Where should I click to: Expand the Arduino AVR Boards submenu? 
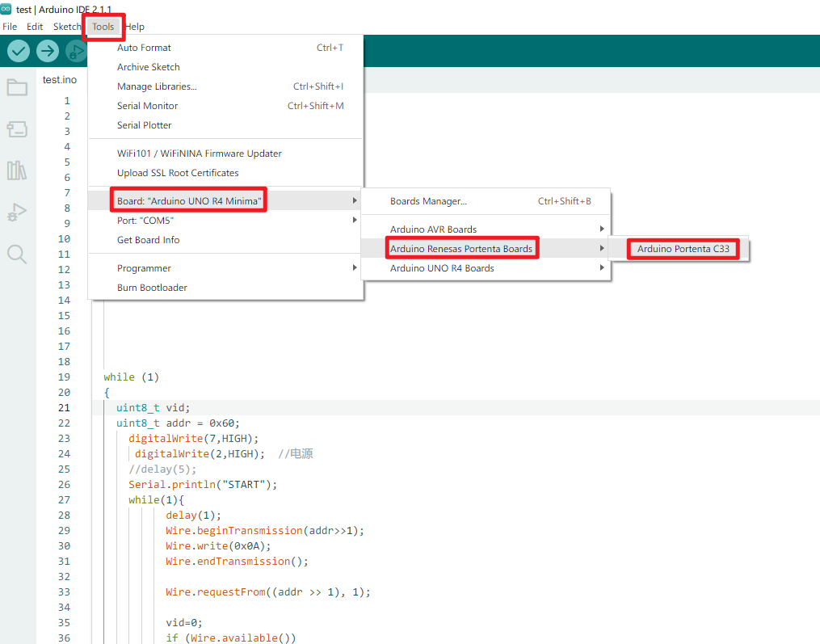[486, 229]
